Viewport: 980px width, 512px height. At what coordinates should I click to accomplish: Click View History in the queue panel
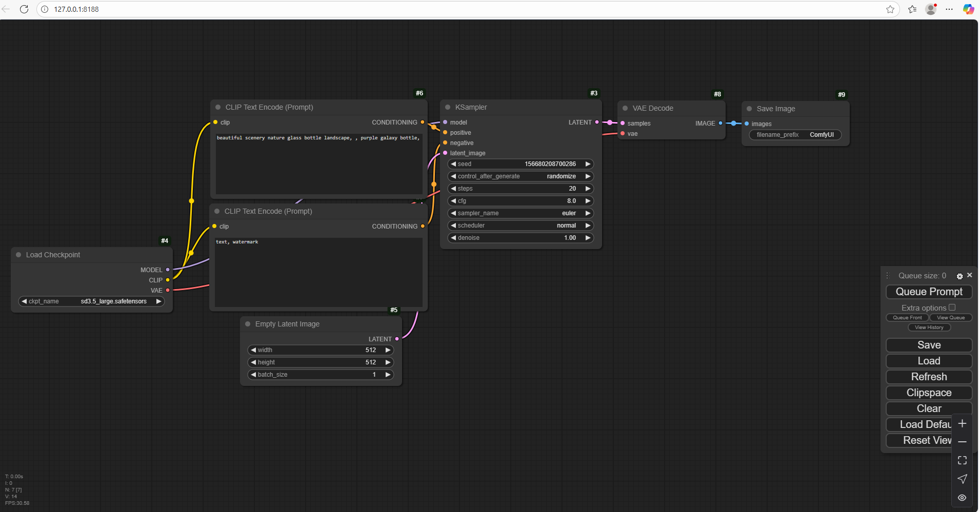(x=929, y=327)
